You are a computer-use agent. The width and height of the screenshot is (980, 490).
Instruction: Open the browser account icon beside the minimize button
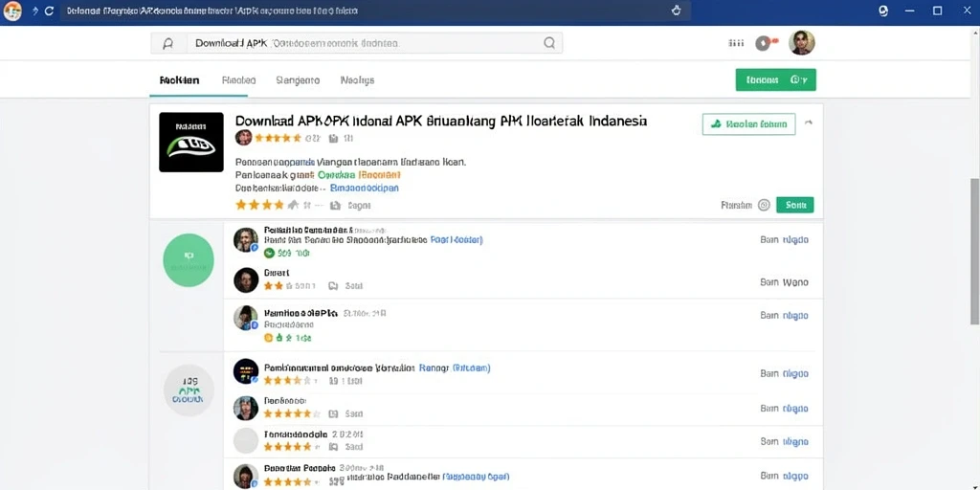pos(883,11)
